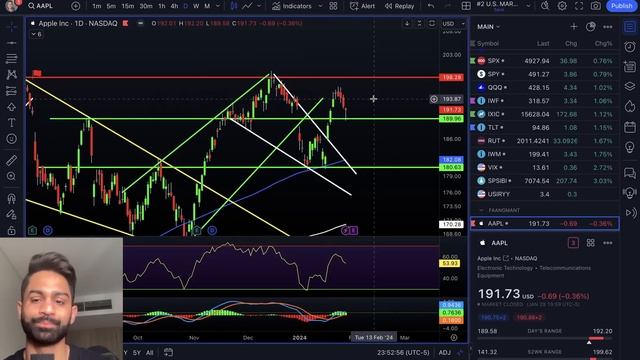Select the 30m timeframe
The height and width of the screenshot is (360, 640).
coord(146,6)
